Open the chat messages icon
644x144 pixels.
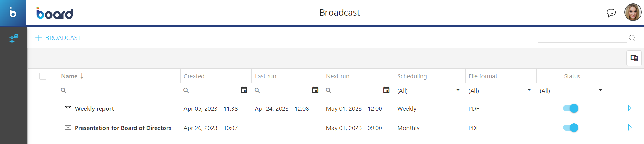(611, 13)
